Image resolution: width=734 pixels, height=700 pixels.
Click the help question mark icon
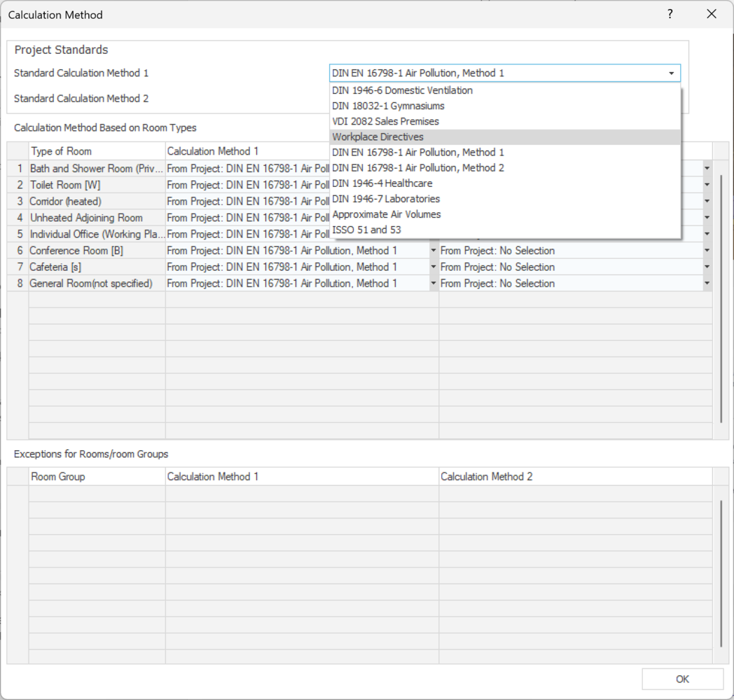pos(670,14)
